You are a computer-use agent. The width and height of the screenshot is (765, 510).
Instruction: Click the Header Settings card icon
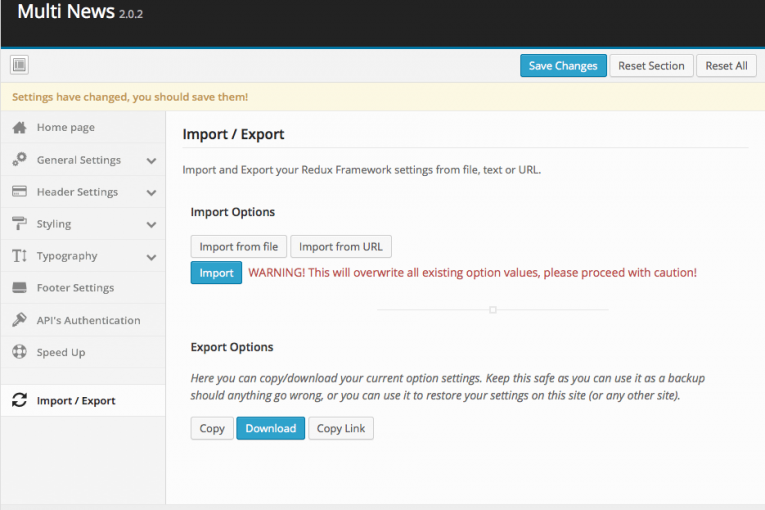pyautogui.click(x=20, y=191)
